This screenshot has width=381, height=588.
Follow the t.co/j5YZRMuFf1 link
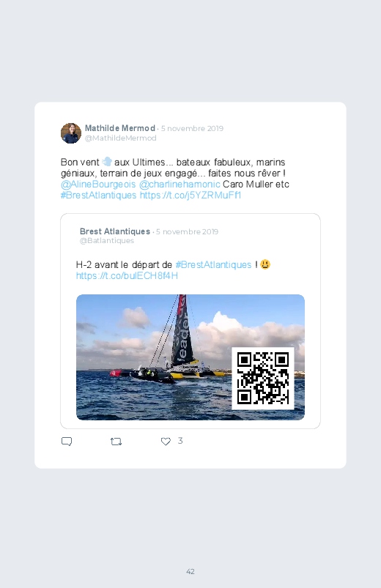click(190, 195)
